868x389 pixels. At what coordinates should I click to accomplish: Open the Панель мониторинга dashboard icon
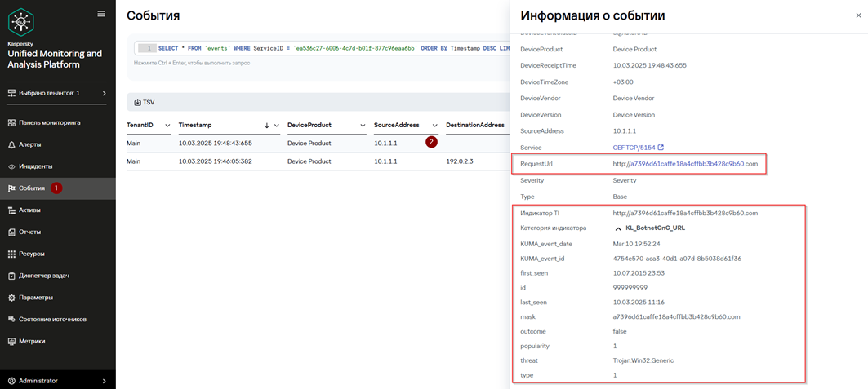11,122
